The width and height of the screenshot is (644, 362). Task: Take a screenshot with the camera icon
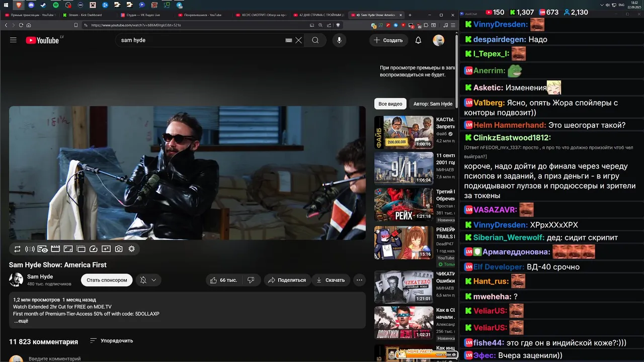point(119,249)
